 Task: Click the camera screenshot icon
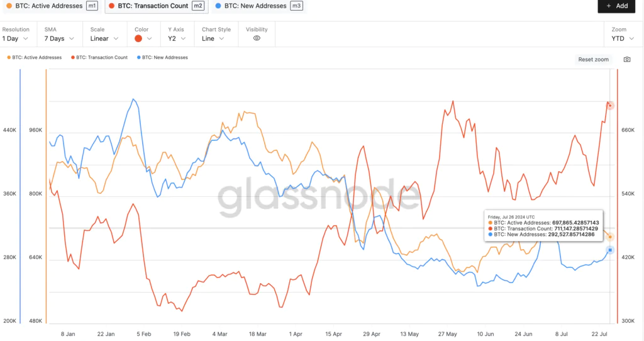(x=626, y=59)
